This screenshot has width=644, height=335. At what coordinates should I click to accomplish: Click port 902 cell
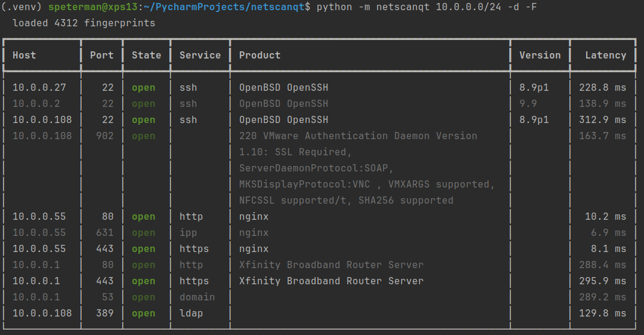105,136
